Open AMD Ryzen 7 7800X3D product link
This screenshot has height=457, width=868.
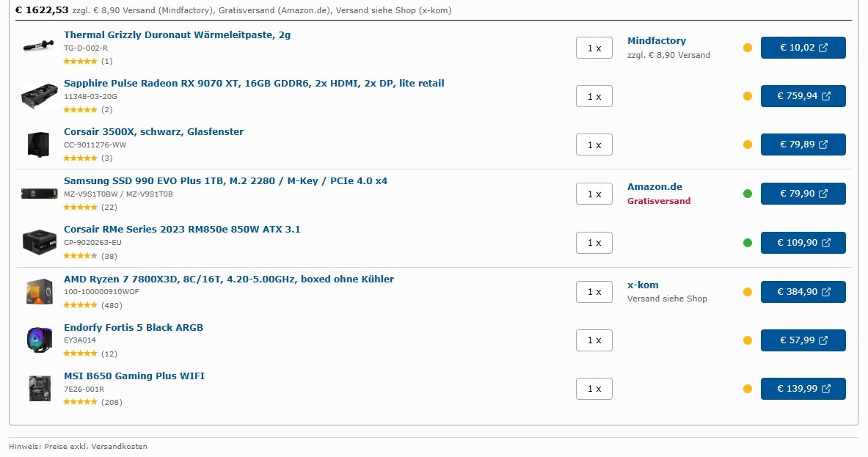pos(229,279)
